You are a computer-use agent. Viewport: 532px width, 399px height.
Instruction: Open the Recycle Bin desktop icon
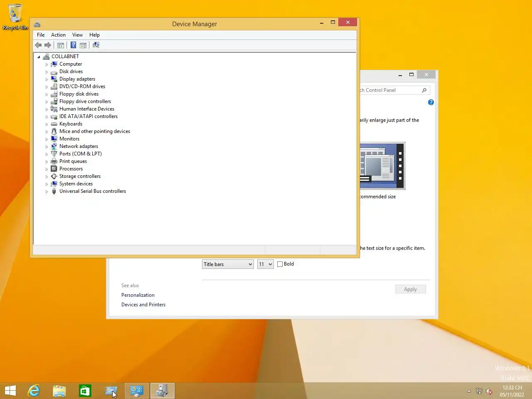click(15, 17)
